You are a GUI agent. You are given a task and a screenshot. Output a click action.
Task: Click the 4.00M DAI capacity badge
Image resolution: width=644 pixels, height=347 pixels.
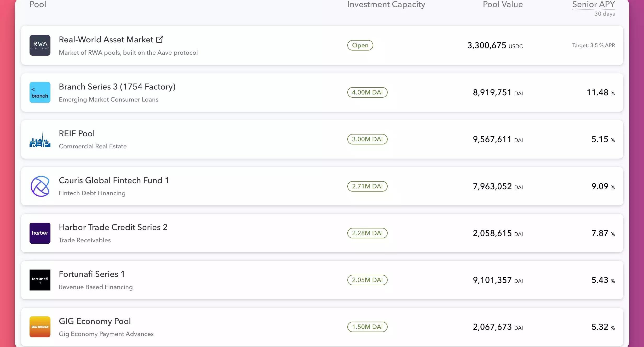pyautogui.click(x=367, y=92)
